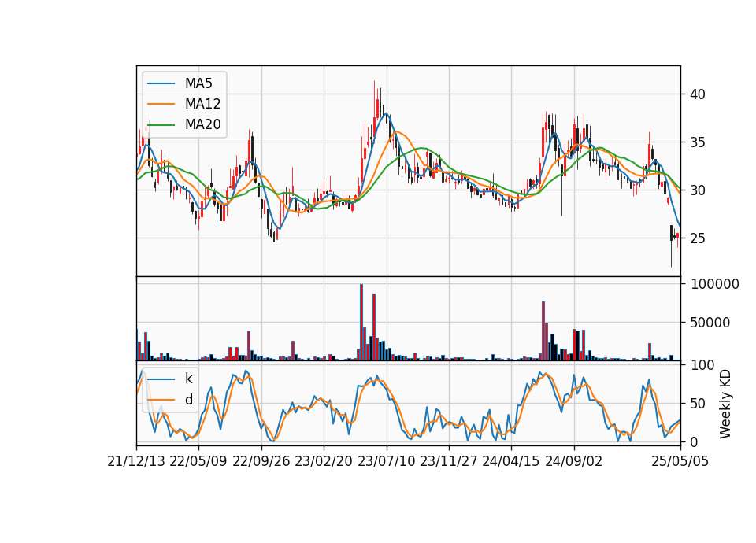Click the price axis value 25
This screenshot has height=543, width=756.
698,238
